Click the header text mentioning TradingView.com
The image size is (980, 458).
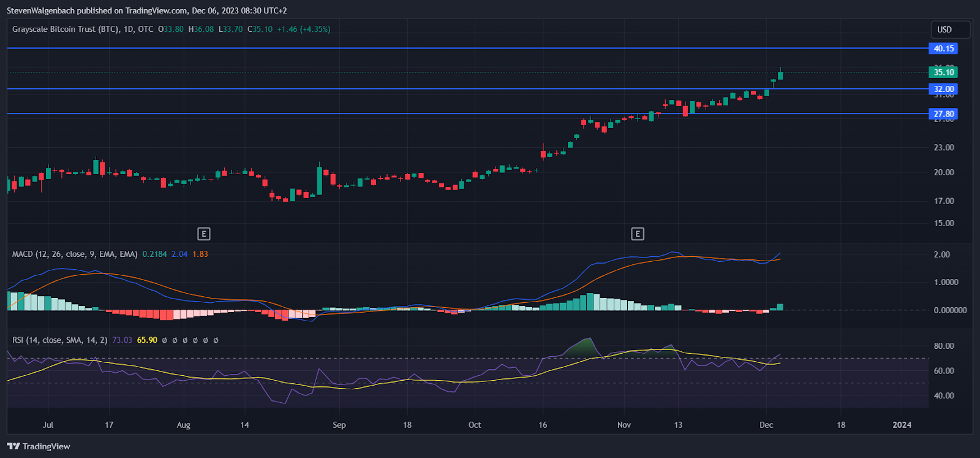[x=146, y=10]
